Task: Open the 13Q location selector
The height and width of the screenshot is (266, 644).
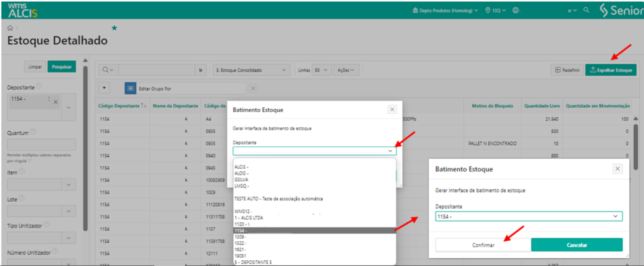Action: point(495,10)
